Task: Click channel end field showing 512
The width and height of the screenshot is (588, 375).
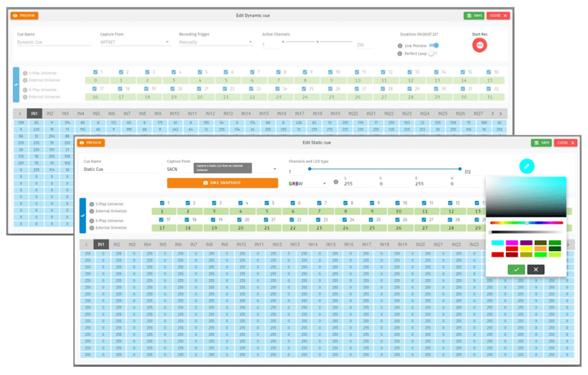Action: (471, 172)
